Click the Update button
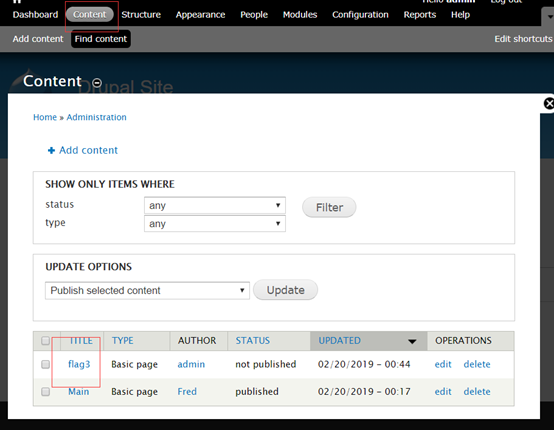 (x=285, y=290)
